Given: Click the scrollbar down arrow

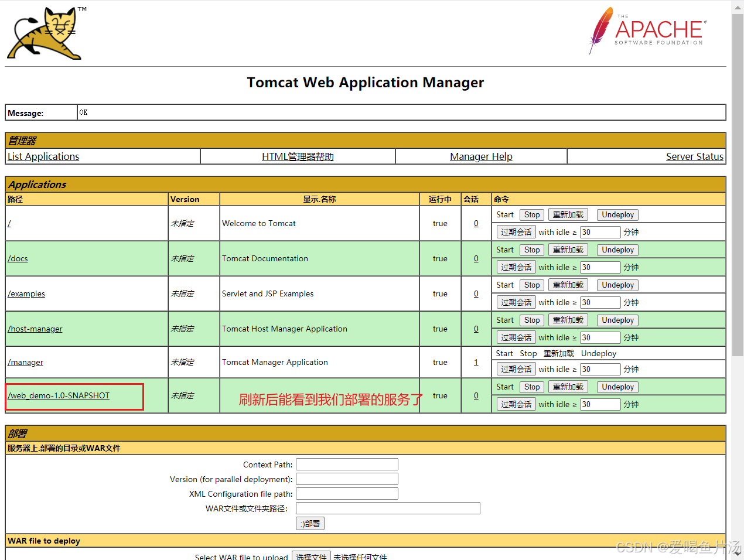Looking at the screenshot, I should pyautogui.click(x=738, y=553).
